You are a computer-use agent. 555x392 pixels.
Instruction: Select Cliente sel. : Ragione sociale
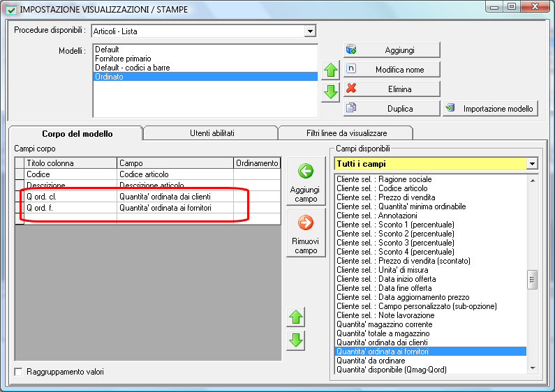(431, 179)
